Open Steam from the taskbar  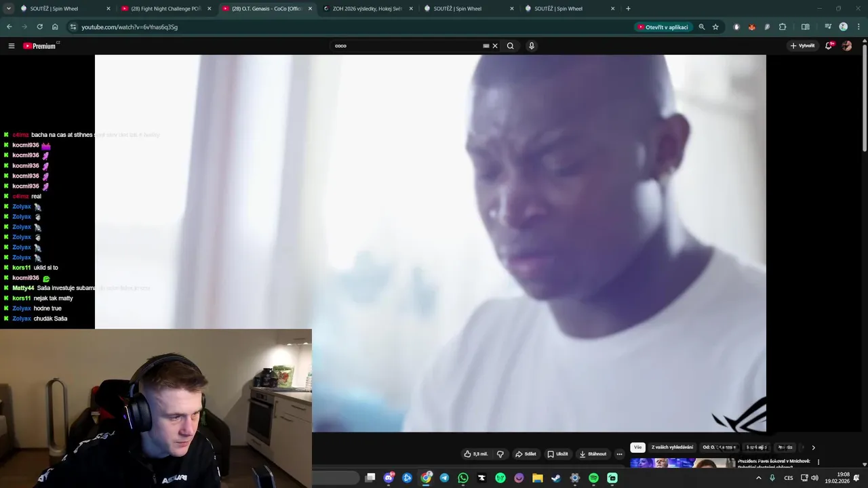click(556, 478)
